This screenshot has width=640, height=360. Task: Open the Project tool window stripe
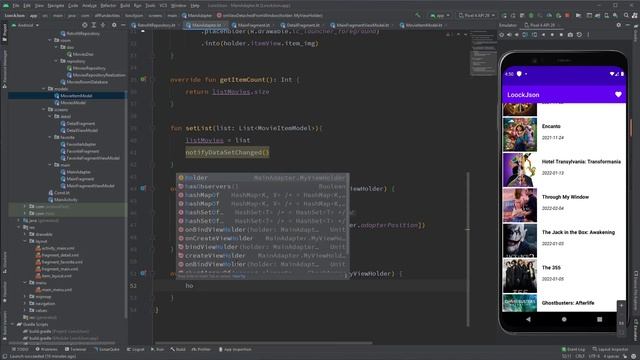point(4,33)
